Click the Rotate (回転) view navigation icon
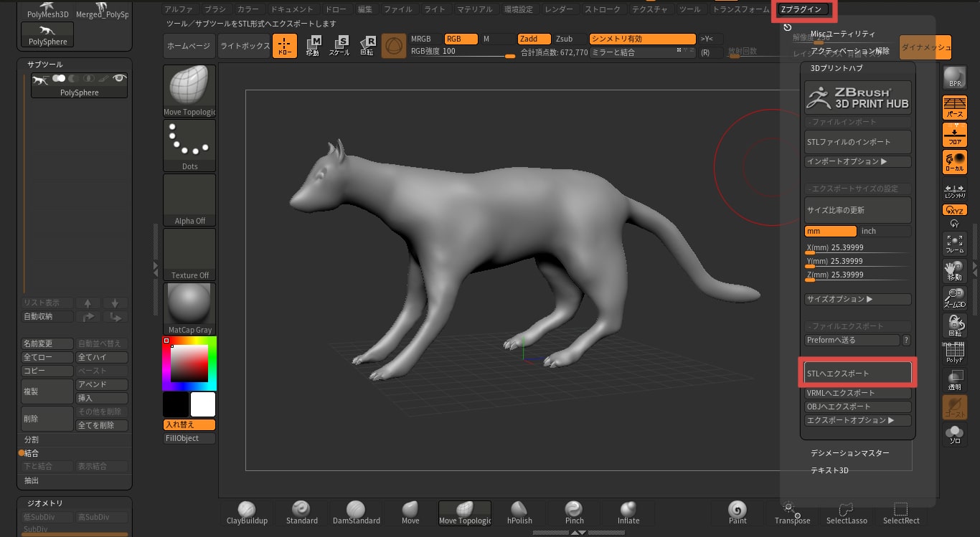This screenshot has height=537, width=980. [x=955, y=326]
